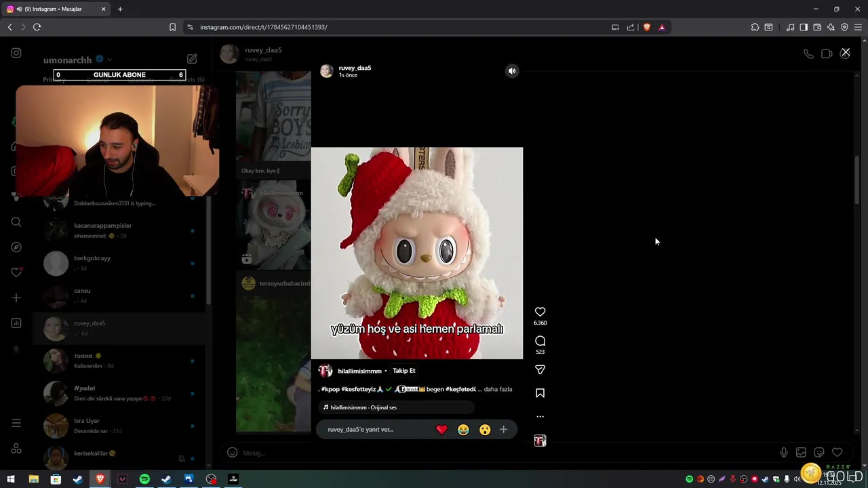Click the Instagram logo in sidebar
868x488 pixels.
[x=16, y=53]
